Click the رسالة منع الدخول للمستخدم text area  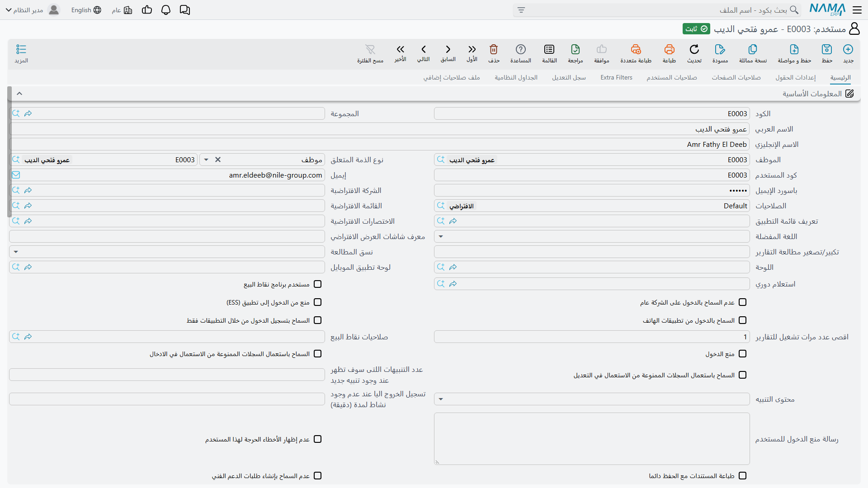pos(592,439)
